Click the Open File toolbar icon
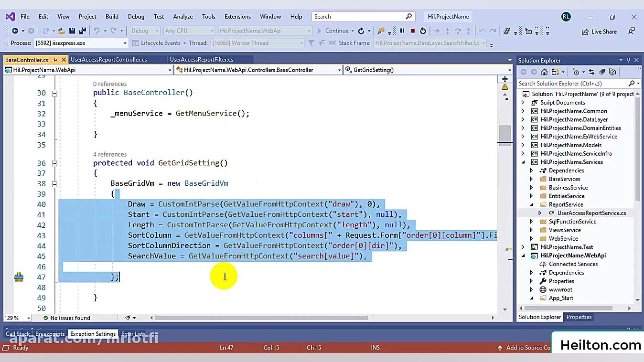The image size is (644, 362). click(61, 31)
